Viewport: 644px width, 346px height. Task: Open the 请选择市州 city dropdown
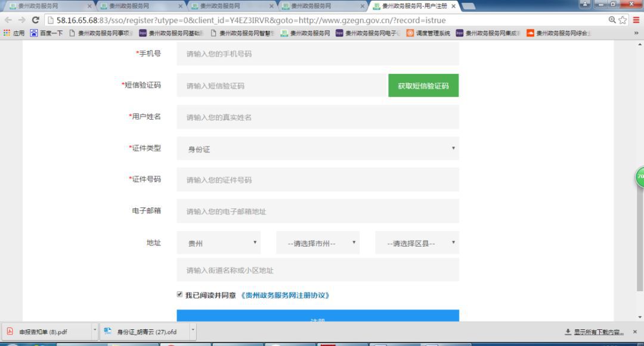click(x=318, y=243)
